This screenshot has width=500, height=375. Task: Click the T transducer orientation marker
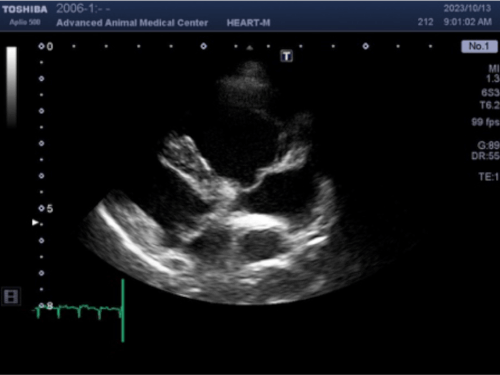[286, 56]
